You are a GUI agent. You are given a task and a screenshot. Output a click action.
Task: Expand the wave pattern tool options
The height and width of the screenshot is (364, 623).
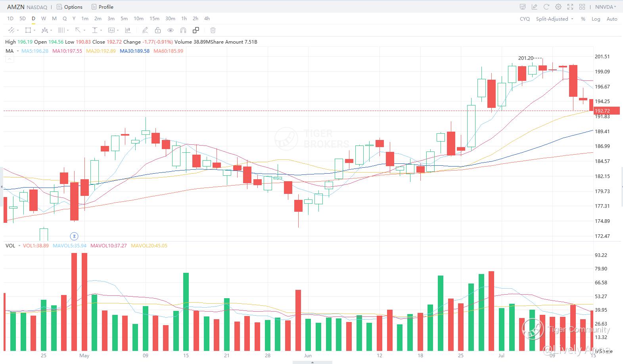click(x=51, y=30)
